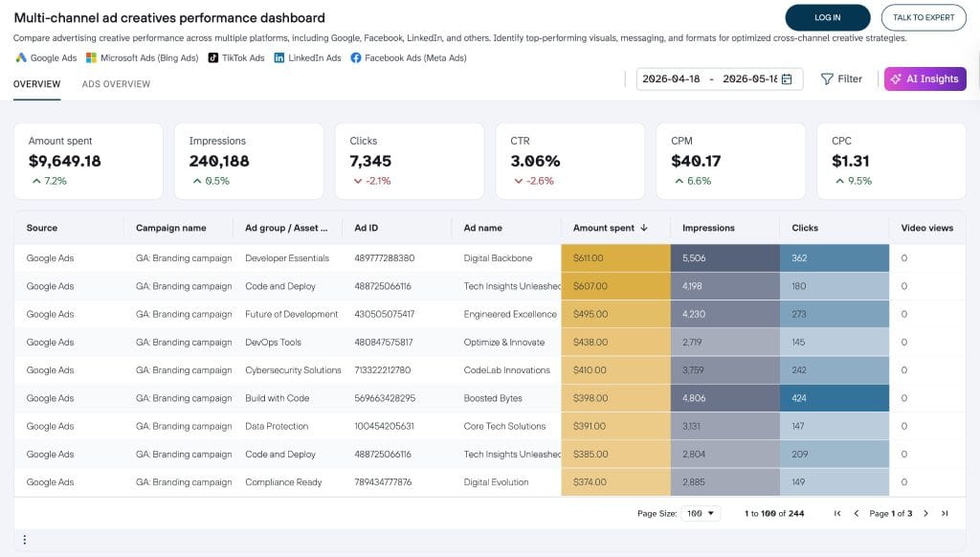
Task: Click the TikTok Ads logo icon
Action: (213, 57)
